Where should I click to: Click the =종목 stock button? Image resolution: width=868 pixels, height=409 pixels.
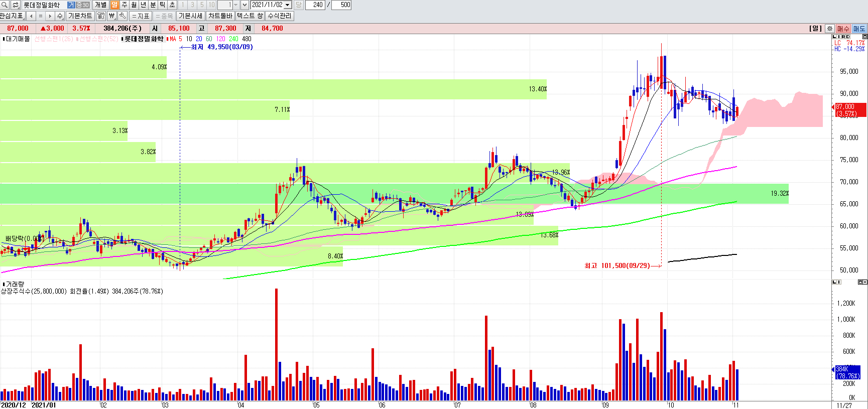pyautogui.click(x=164, y=16)
